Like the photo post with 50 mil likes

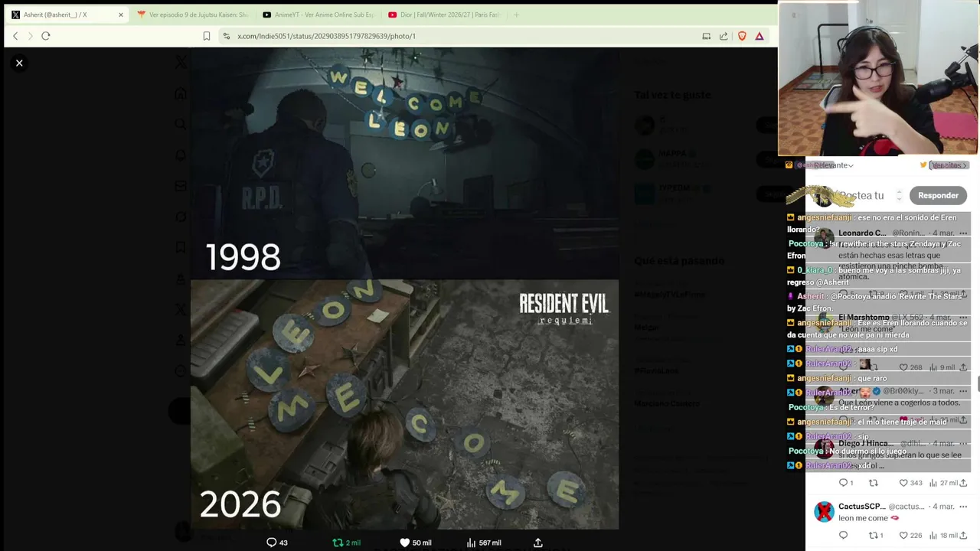pyautogui.click(x=415, y=543)
